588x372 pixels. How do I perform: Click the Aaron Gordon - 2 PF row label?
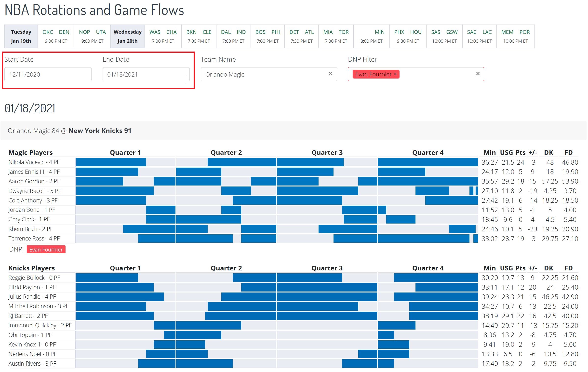(x=34, y=181)
